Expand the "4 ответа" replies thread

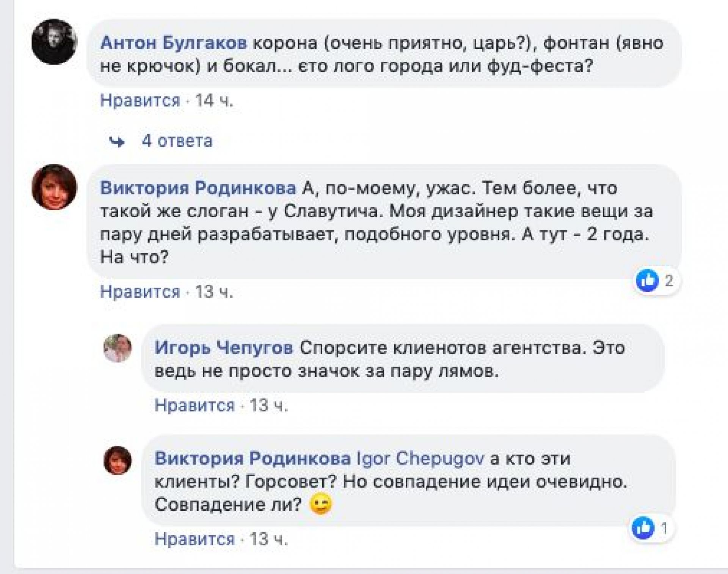pyautogui.click(x=177, y=141)
